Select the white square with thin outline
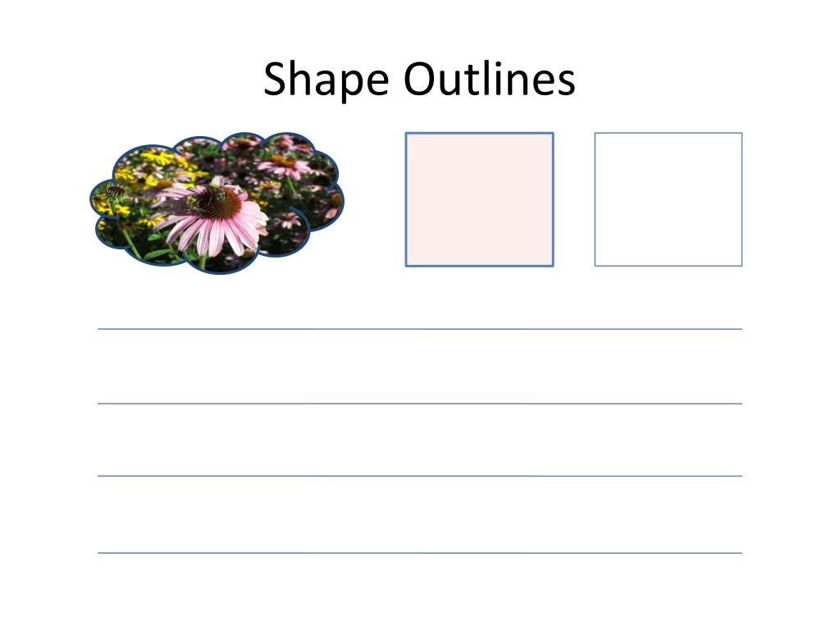Image resolution: width=840 pixels, height=630 pixels. coord(669,199)
